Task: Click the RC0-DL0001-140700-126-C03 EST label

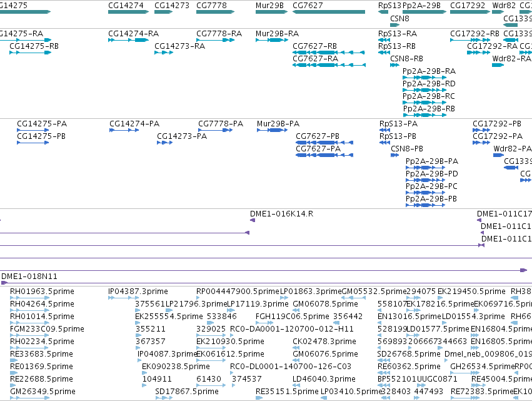Action: [x=291, y=367]
